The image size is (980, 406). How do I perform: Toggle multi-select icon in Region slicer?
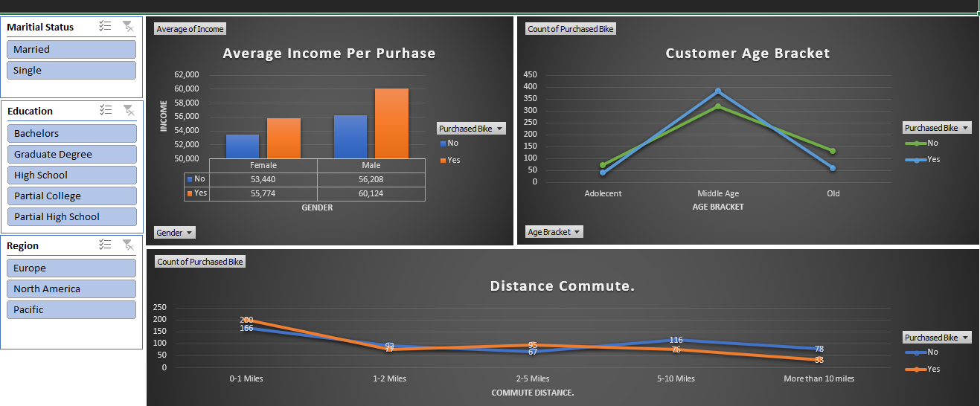click(106, 245)
